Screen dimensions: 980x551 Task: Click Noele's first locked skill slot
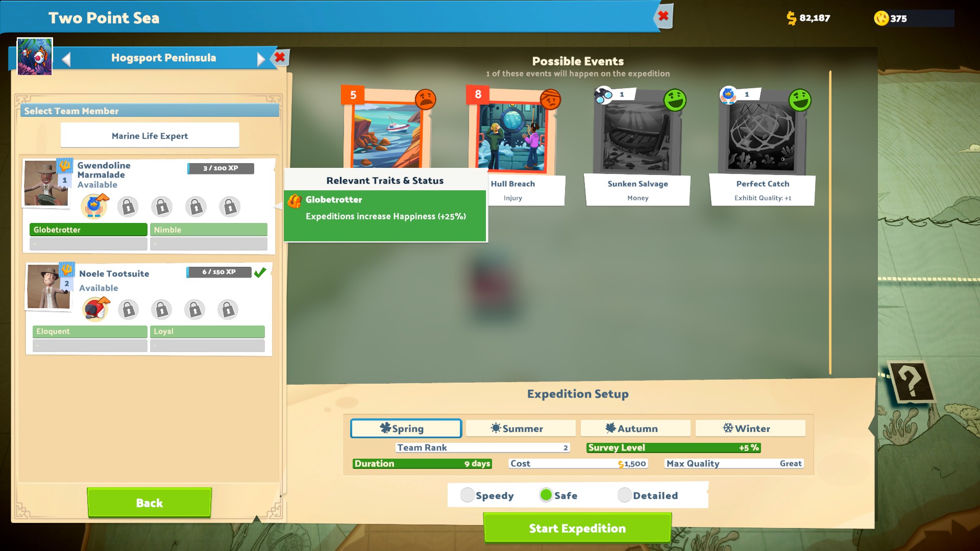click(x=128, y=309)
